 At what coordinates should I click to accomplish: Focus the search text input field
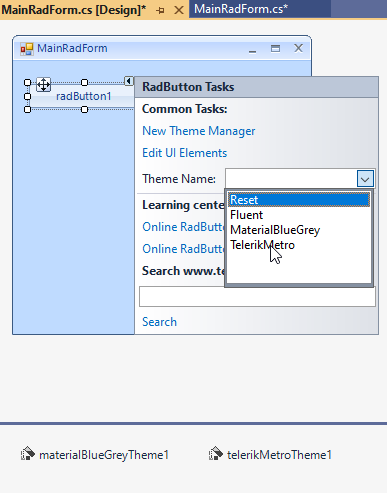pyautogui.click(x=257, y=296)
